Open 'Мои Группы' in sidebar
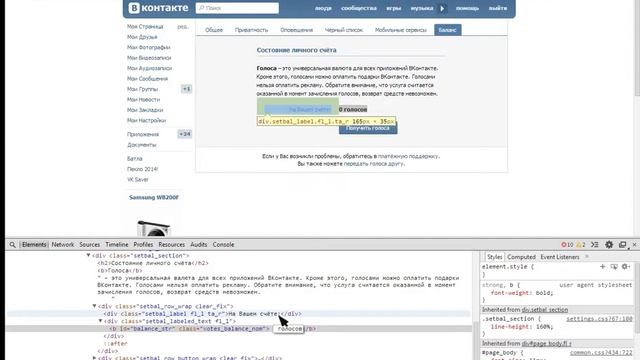 tap(142, 89)
